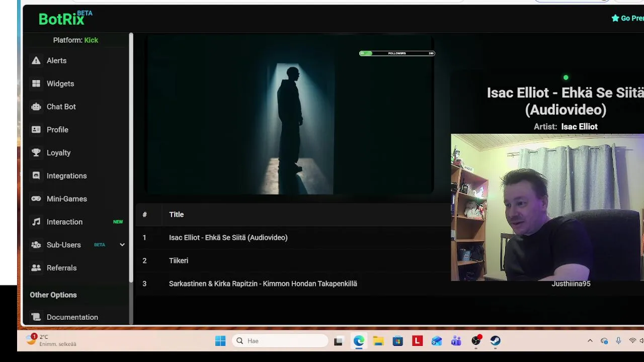Click the song video player thumbnail
This screenshot has height=362, width=644.
click(x=290, y=115)
